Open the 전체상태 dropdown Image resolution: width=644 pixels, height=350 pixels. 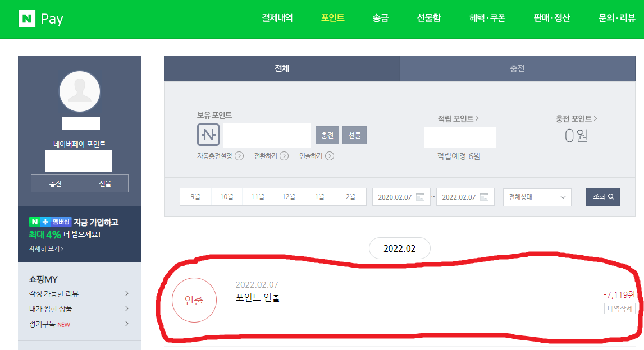click(537, 197)
